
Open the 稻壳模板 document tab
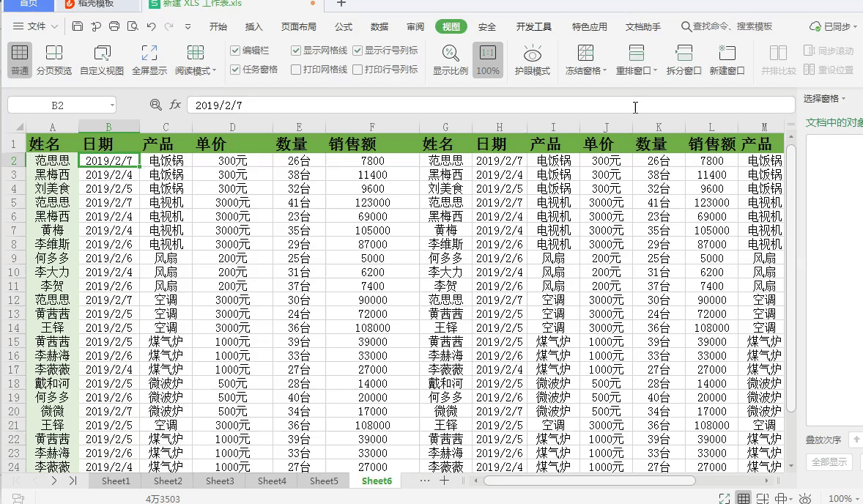coord(97,4)
